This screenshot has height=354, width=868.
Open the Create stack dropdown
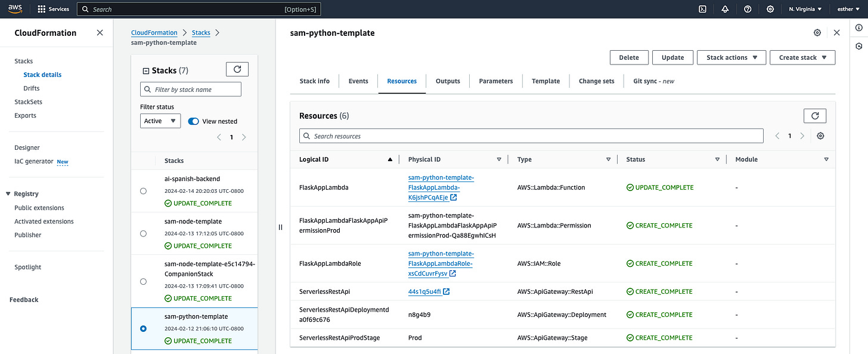click(x=802, y=57)
